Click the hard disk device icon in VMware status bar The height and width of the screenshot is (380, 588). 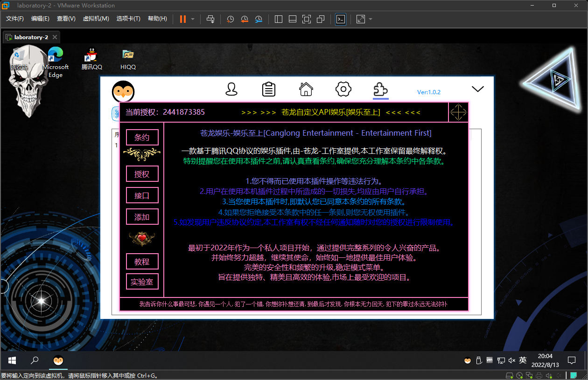coord(510,375)
